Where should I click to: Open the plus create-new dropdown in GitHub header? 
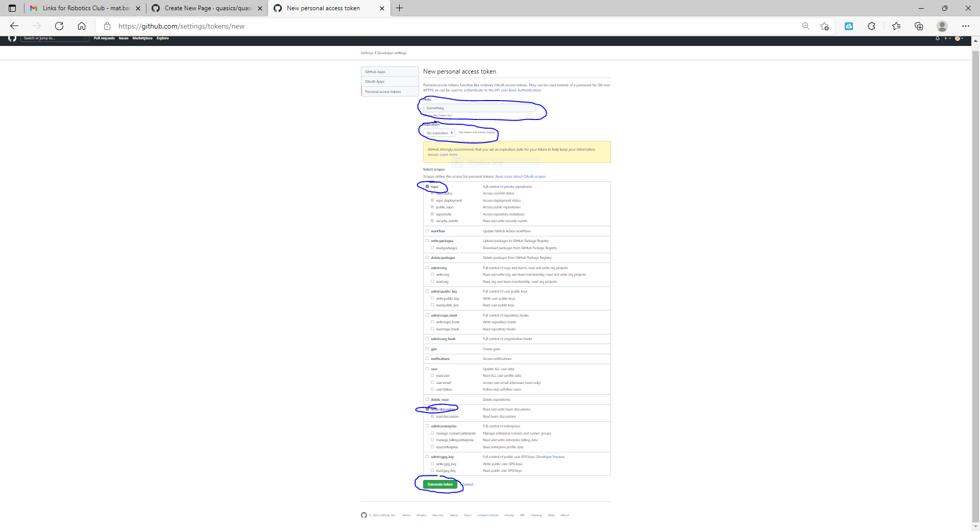tap(947, 38)
